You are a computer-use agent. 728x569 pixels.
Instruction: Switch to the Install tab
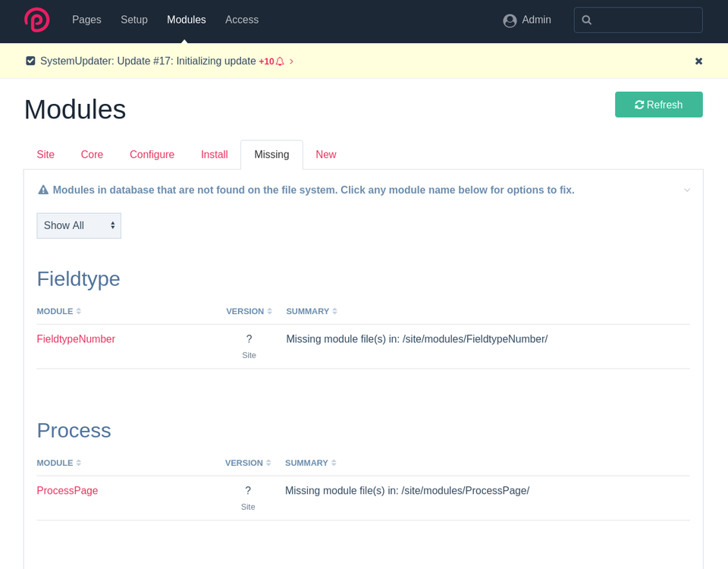[214, 155]
